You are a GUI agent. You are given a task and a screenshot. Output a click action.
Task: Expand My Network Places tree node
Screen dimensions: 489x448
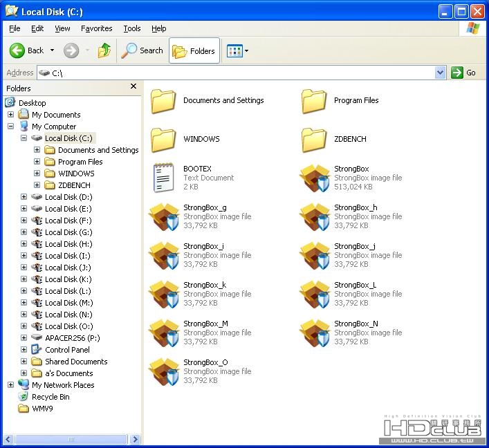click(x=11, y=384)
